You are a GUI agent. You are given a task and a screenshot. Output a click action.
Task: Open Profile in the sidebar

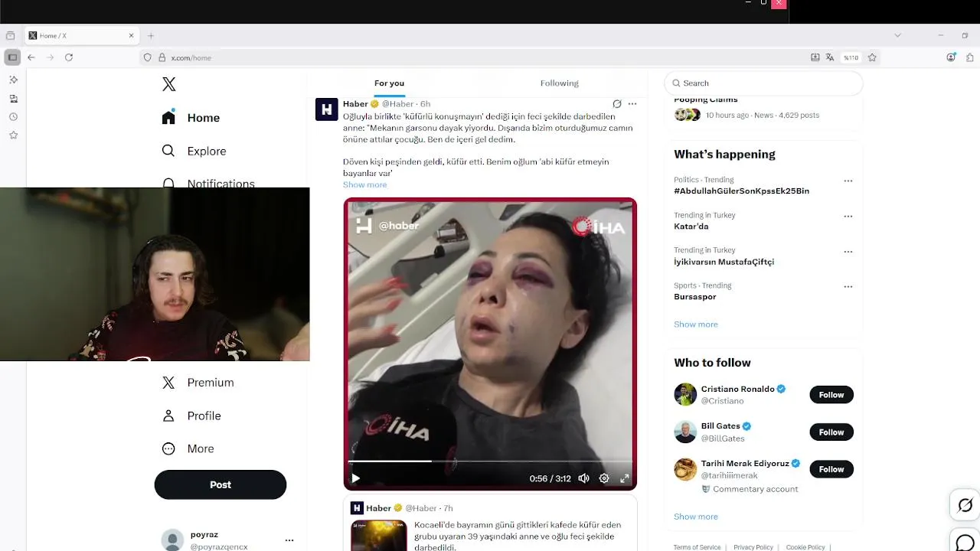click(x=191, y=416)
